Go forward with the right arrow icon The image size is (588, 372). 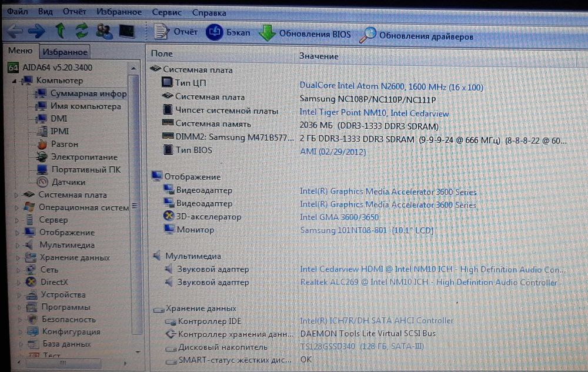(36, 31)
